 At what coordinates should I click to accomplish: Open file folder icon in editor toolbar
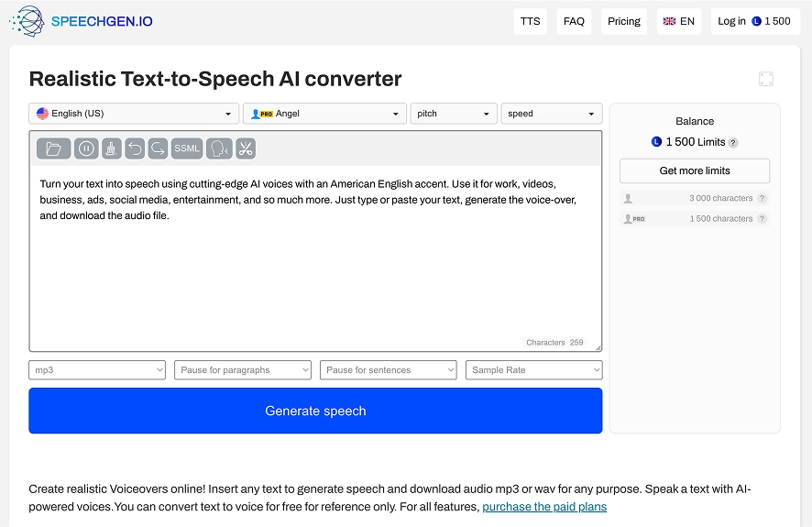click(53, 149)
